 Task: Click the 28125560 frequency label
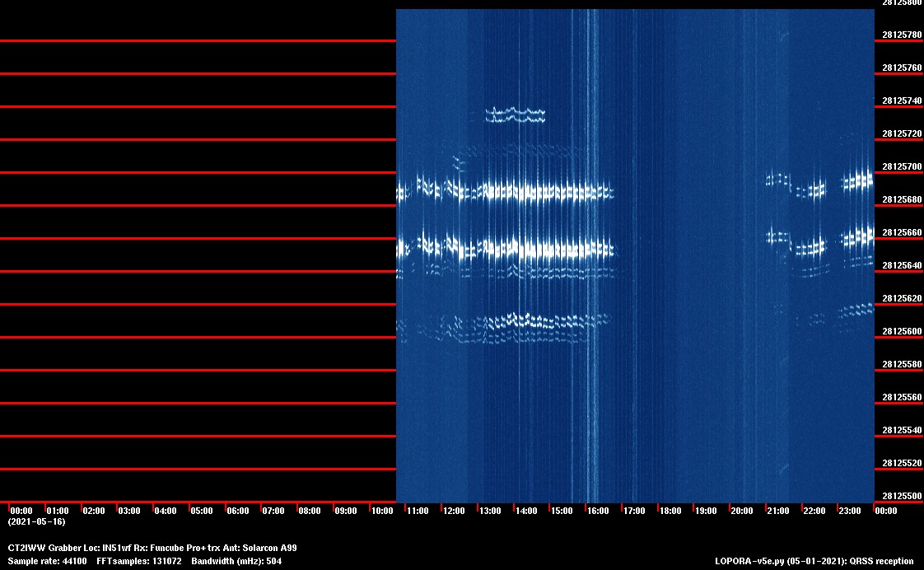point(903,398)
